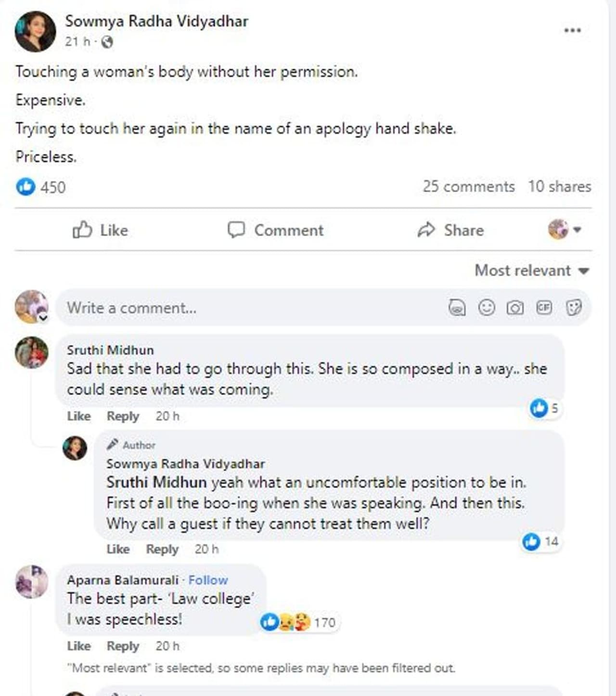Switch commenting profile via avatar chevron
Viewport: 616px width, 696px height.
coord(43,318)
